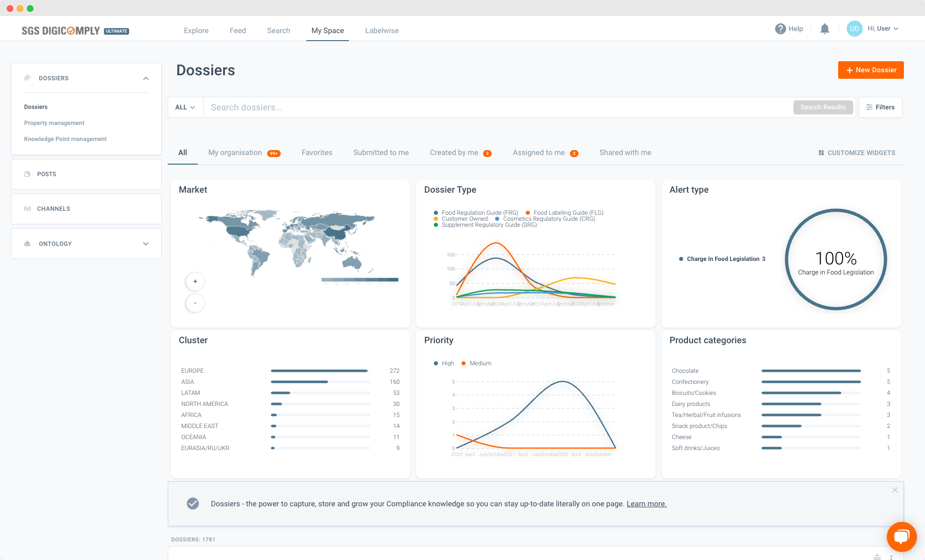This screenshot has height=560, width=925.
Task: Open notifications bell icon
Action: [x=825, y=29]
